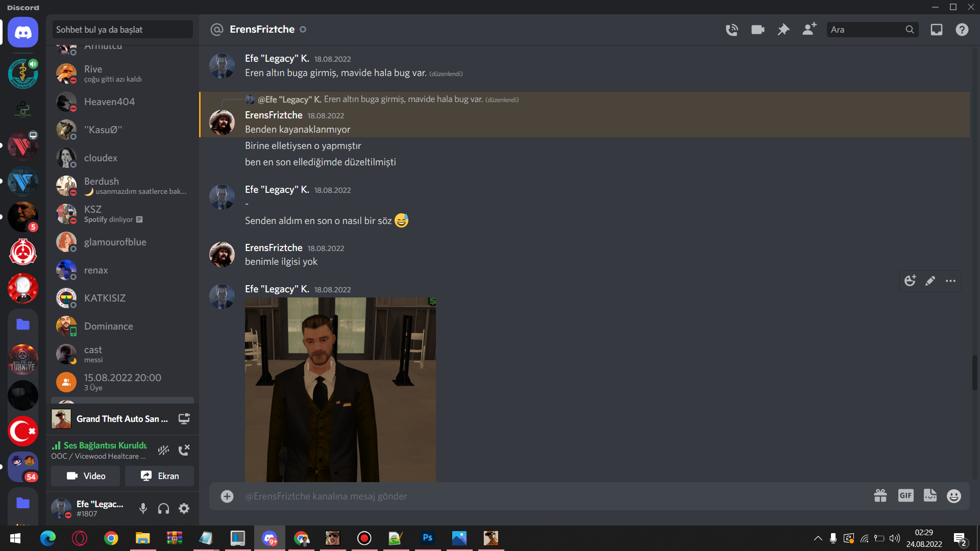The width and height of the screenshot is (980, 551).
Task: Open ErensFriztche avatar profile on 'benimle ilgisi yok'
Action: (x=222, y=254)
